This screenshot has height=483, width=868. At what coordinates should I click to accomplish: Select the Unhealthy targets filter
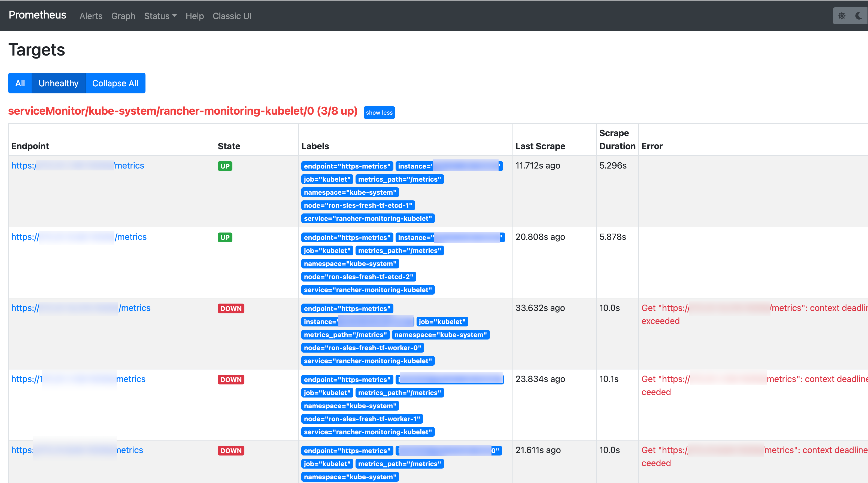click(x=58, y=83)
